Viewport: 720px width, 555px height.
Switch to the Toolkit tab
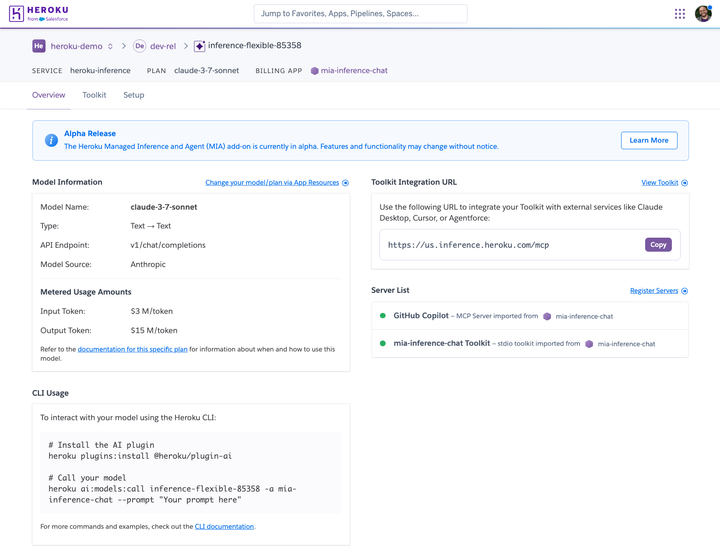[94, 95]
